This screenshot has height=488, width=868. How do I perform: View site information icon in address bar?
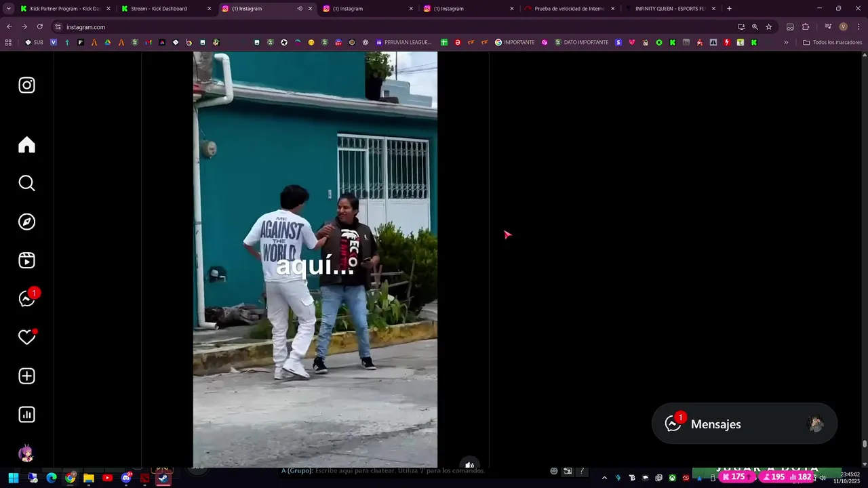click(58, 27)
